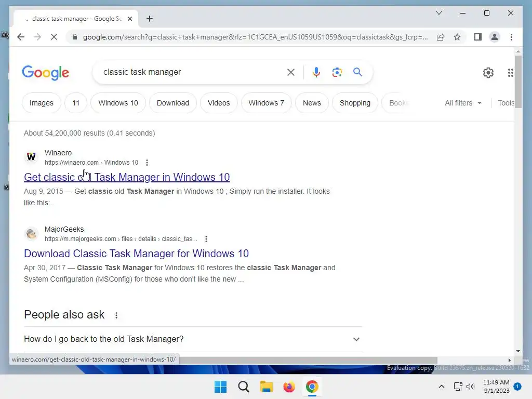Open Chrome's three-dot menu

511,37
